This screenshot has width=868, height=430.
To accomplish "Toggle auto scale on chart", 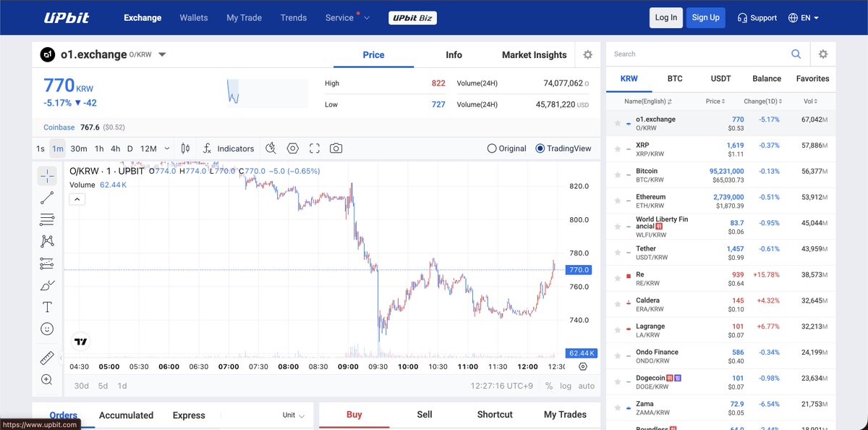I will click(x=587, y=386).
